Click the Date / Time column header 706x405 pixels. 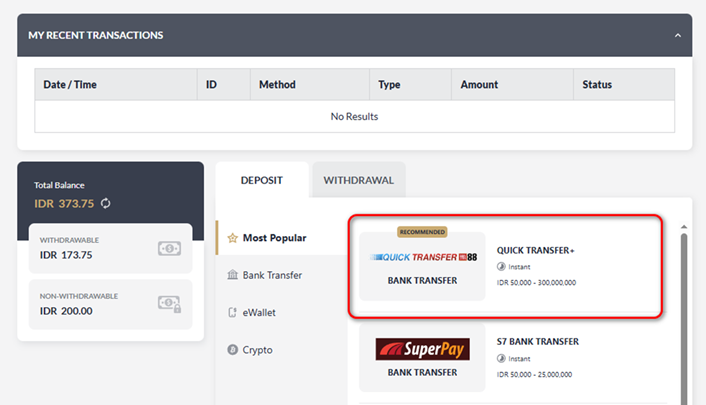[69, 85]
